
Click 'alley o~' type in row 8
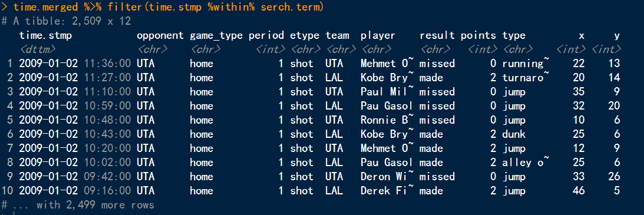tap(526, 163)
